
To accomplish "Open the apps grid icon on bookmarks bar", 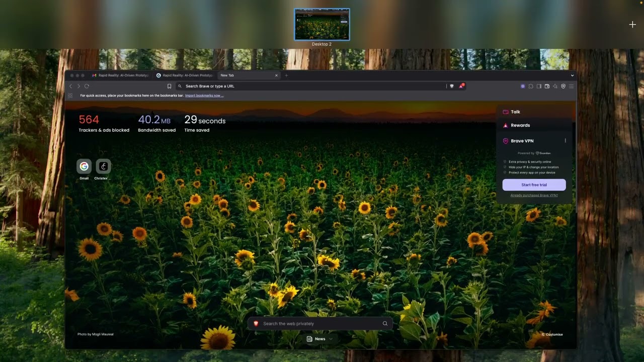I will (70, 96).
